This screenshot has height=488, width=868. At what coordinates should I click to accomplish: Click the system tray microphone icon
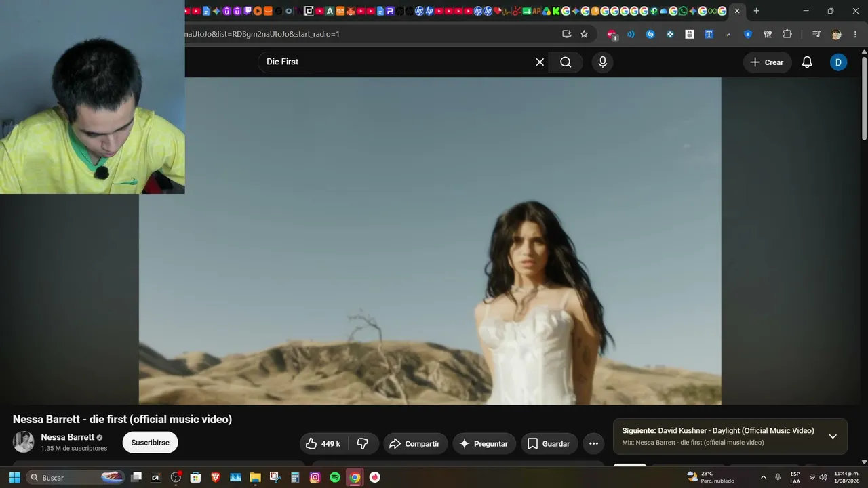[x=778, y=477]
